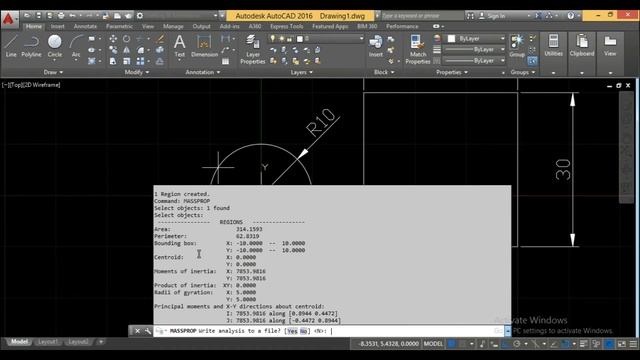The height and width of the screenshot is (360, 640).
Task: Open the Express Tools ribbon tab
Action: (287, 27)
